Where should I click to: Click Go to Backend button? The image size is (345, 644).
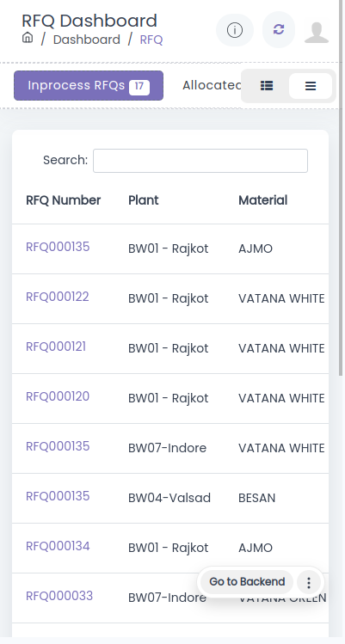pos(247,582)
